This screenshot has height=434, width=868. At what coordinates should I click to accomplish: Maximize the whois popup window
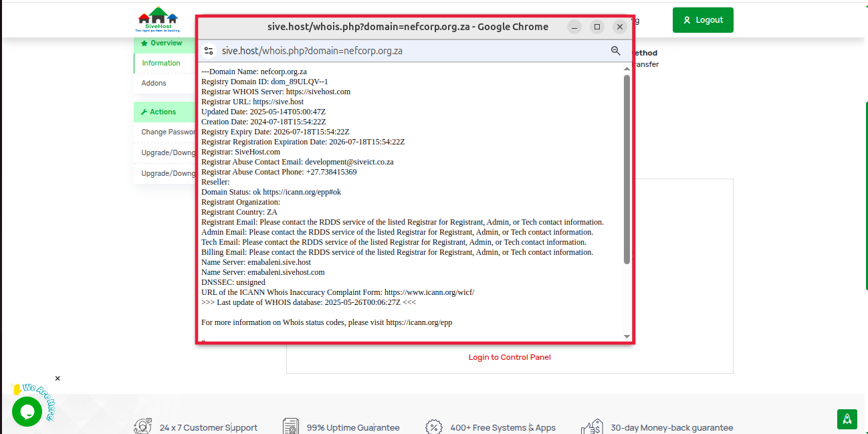[597, 27]
